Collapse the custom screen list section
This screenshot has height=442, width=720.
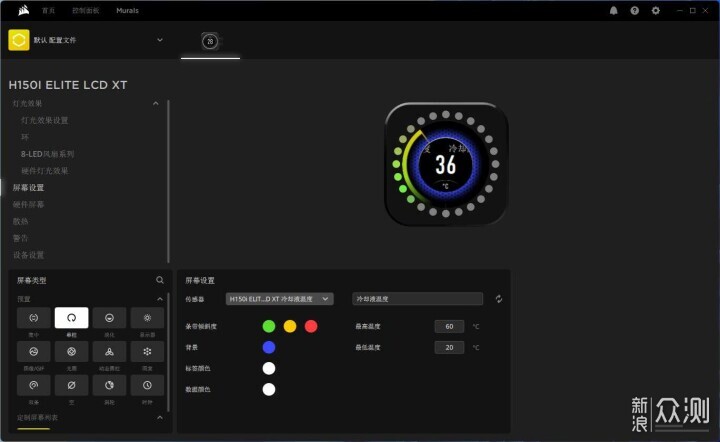160,418
